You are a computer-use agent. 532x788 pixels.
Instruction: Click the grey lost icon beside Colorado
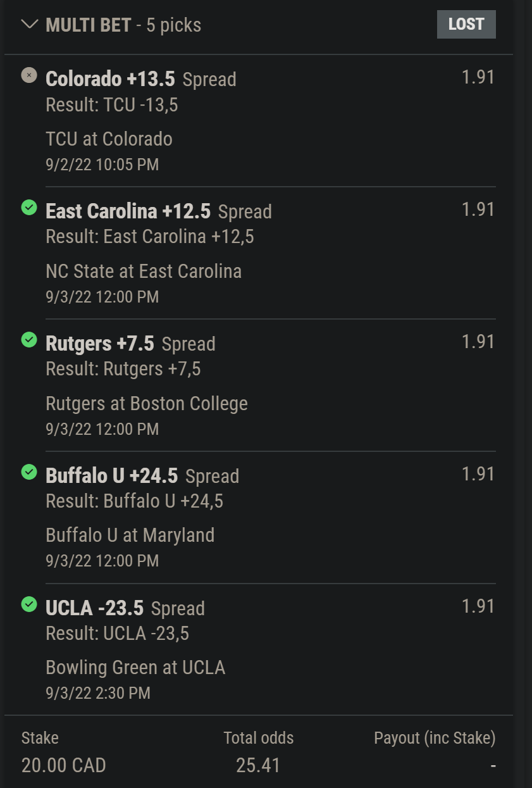(x=29, y=75)
